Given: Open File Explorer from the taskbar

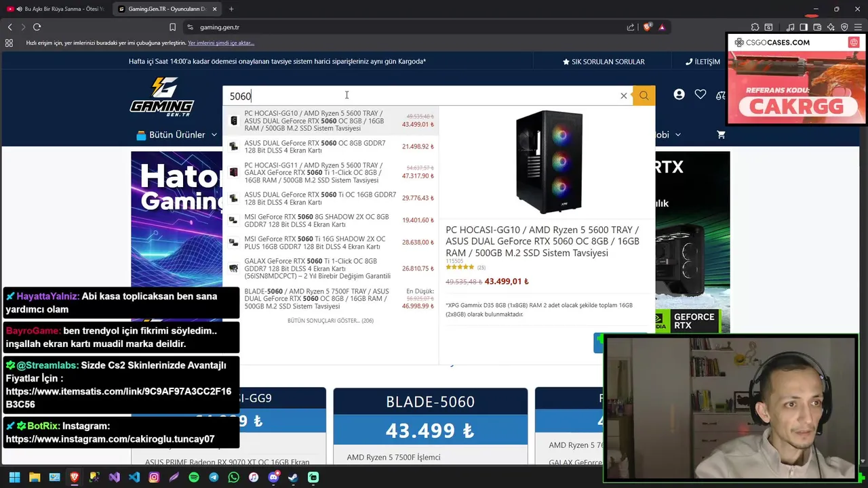Looking at the screenshot, I should [x=35, y=477].
